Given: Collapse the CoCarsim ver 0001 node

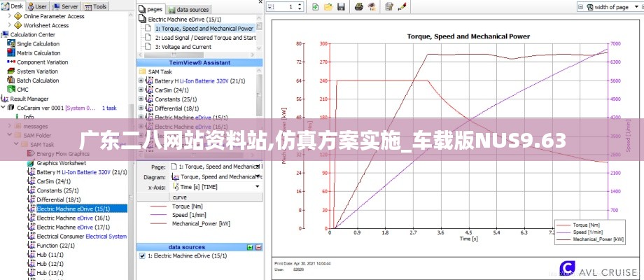Looking at the screenshot, I should [3, 108].
